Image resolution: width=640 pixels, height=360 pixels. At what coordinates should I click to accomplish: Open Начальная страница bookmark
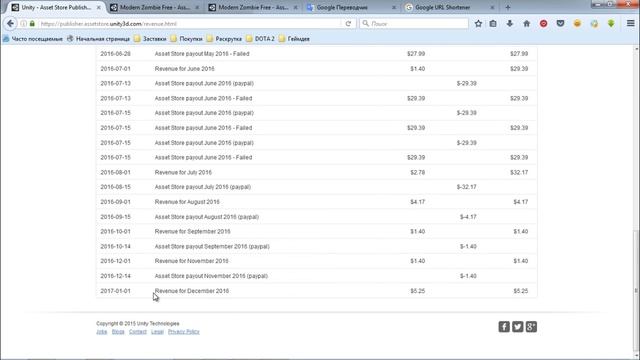coord(98,39)
